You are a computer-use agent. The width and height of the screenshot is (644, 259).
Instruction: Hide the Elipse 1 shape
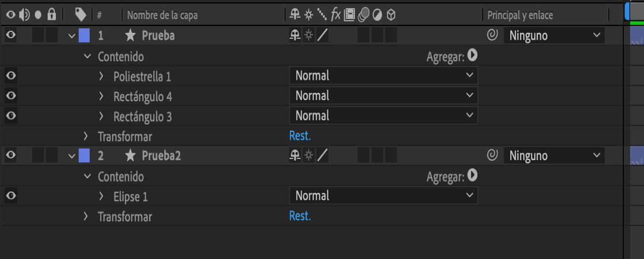click(10, 196)
